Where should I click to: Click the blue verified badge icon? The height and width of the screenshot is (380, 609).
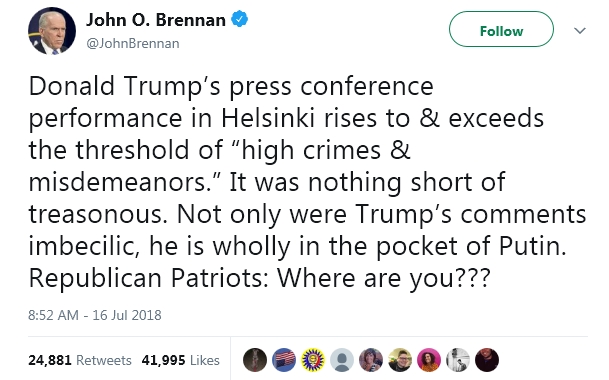240,19
